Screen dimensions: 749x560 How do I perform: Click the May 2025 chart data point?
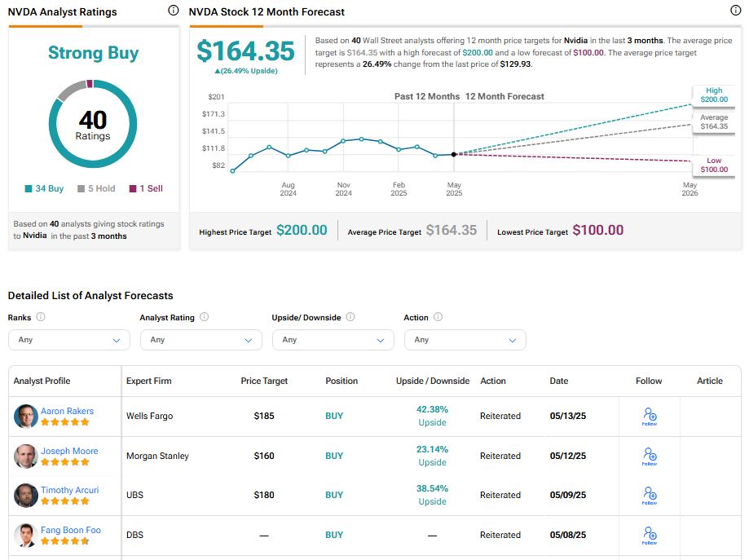[x=454, y=154]
